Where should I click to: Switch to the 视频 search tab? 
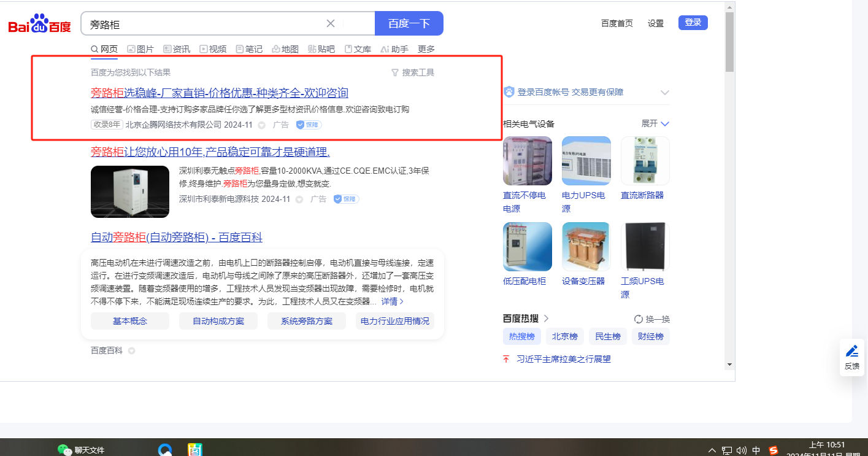point(213,49)
